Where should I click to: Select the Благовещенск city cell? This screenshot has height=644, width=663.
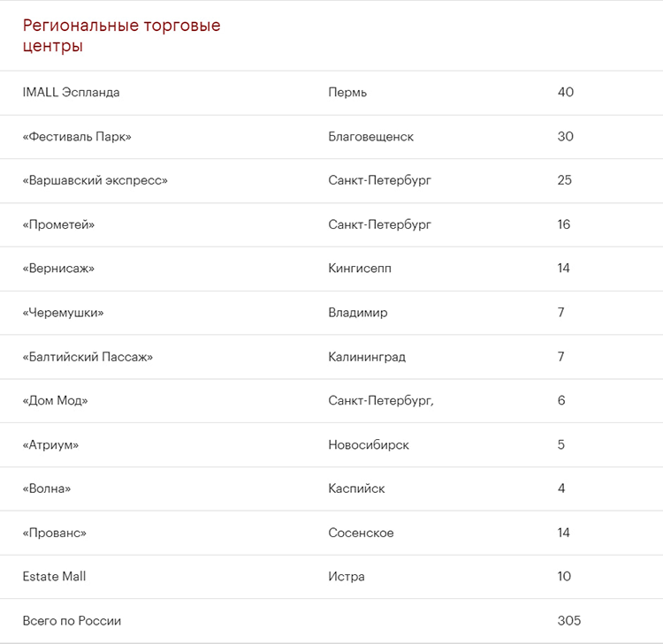370,137
